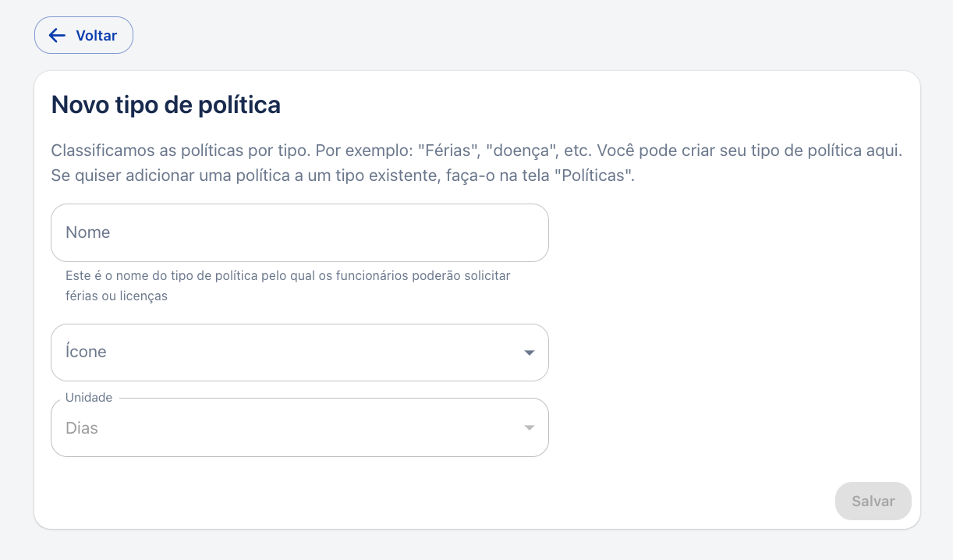Click the "Nome" placeholder text
Screen dimensions: 953x560
(x=87, y=232)
